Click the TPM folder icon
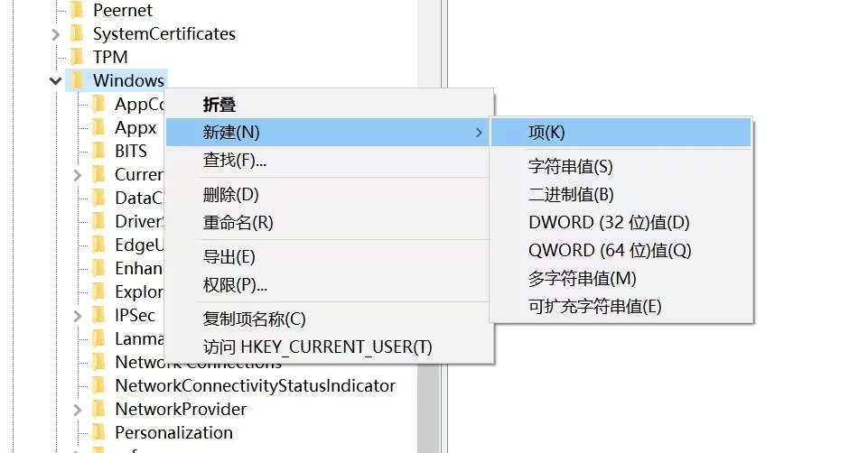 pyautogui.click(x=78, y=57)
